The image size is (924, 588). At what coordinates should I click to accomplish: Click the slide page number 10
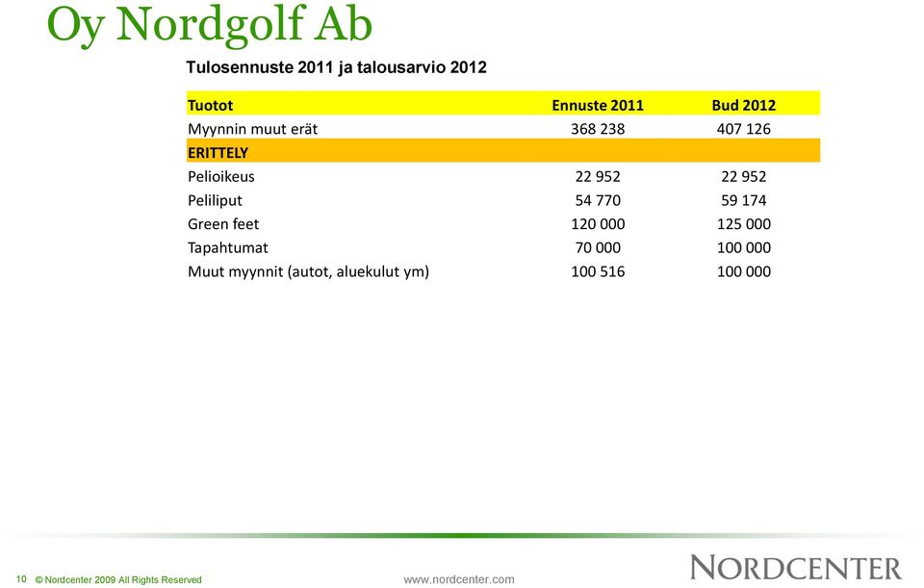pos(21,579)
